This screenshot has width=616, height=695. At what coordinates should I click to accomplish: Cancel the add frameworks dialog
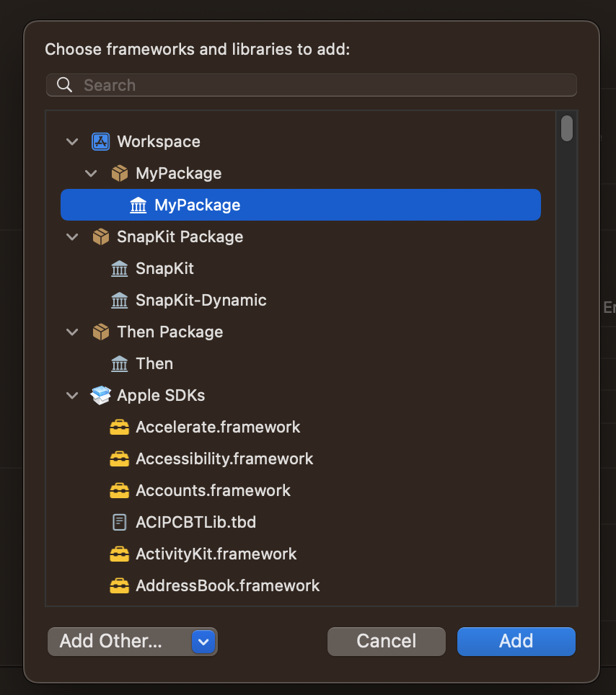tap(387, 642)
